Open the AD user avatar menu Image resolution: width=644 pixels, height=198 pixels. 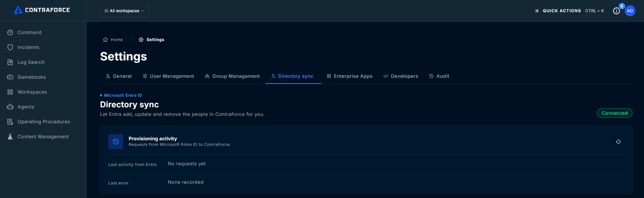[x=630, y=11]
